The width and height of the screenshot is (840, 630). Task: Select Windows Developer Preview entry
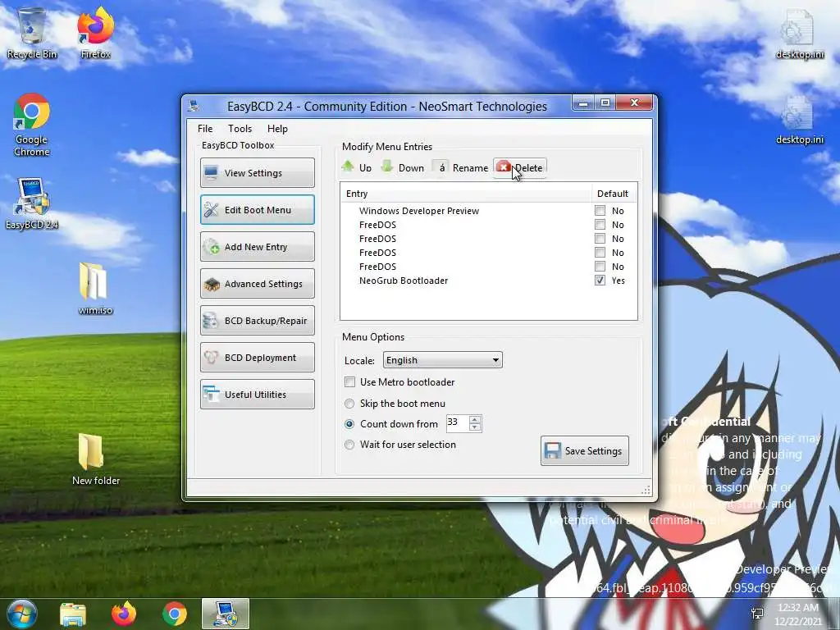(419, 211)
